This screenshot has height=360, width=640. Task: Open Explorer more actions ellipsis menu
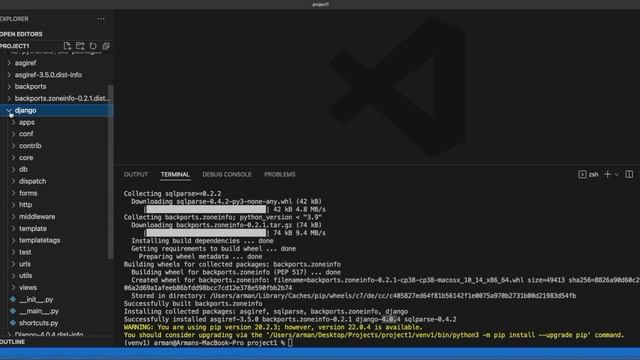tap(101, 19)
